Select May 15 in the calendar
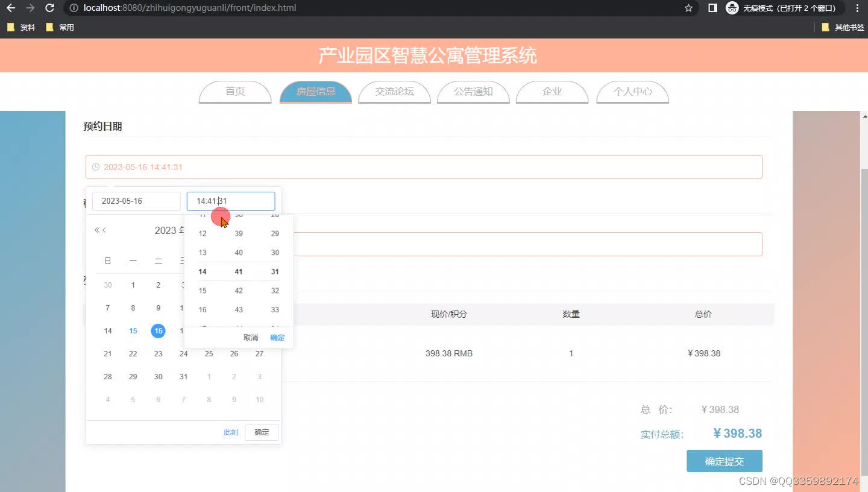 (x=133, y=331)
